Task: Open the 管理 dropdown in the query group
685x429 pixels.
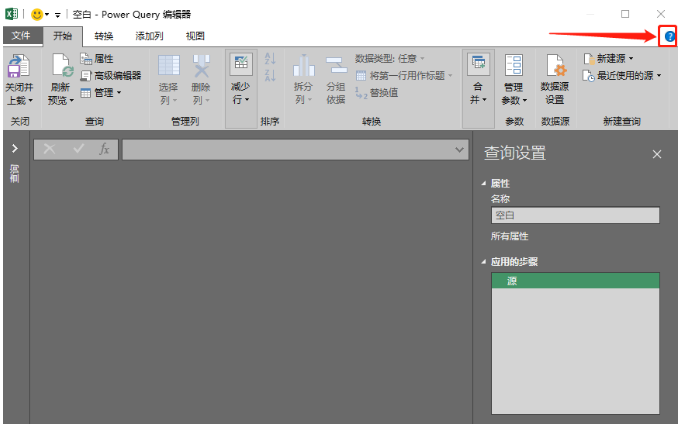Action: pos(101,93)
